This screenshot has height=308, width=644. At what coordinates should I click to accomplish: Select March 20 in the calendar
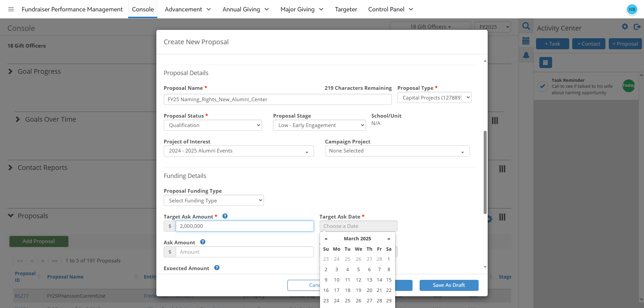[x=369, y=290]
